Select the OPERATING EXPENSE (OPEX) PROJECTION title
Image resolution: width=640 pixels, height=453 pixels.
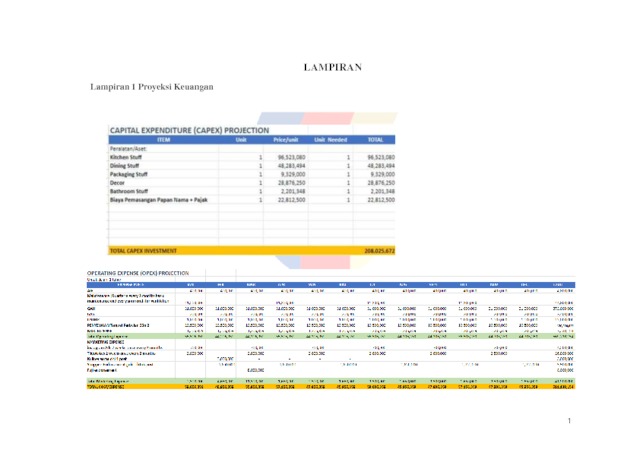(138, 273)
